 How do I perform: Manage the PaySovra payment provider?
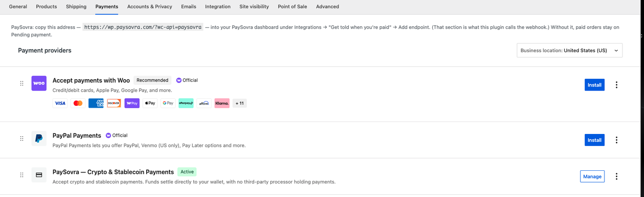pos(592,176)
